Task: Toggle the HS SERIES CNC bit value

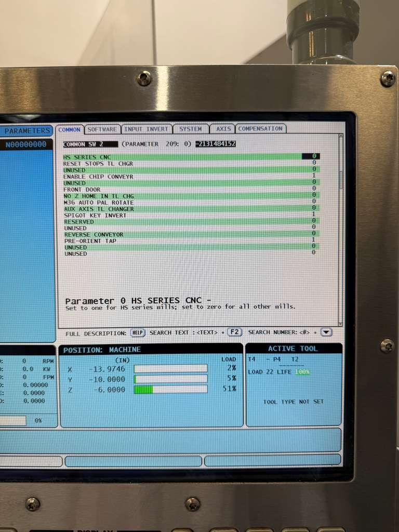Action: click(313, 156)
